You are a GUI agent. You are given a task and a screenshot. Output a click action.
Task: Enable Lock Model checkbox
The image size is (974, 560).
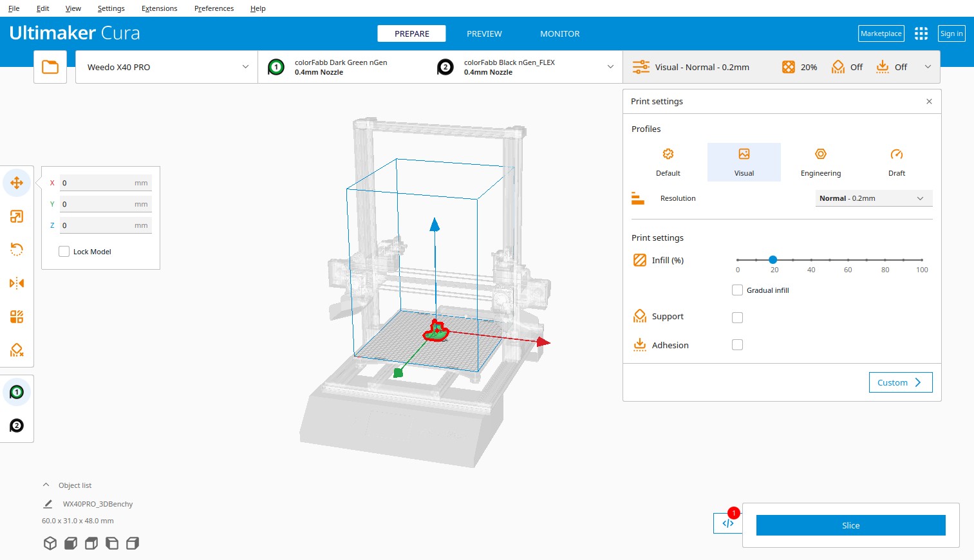[x=64, y=252]
